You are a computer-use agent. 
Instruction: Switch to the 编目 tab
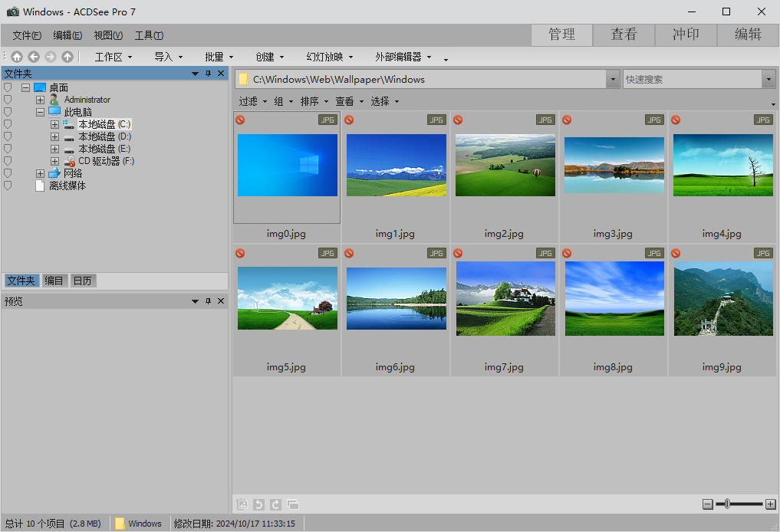click(x=54, y=281)
